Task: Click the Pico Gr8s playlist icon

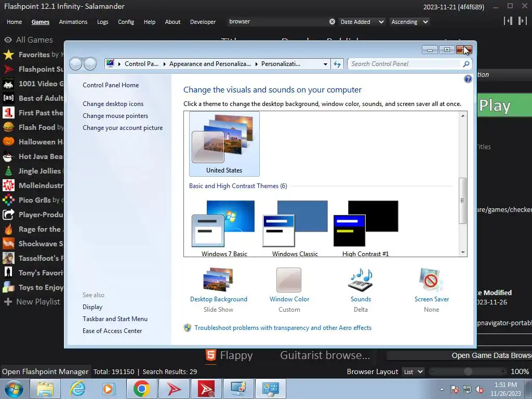Action: pos(8,200)
